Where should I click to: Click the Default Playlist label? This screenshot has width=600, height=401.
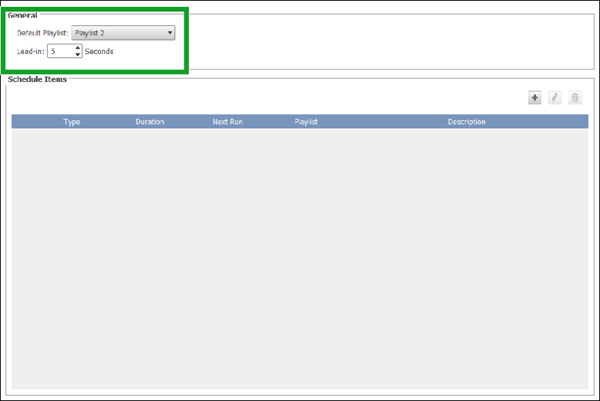click(42, 33)
